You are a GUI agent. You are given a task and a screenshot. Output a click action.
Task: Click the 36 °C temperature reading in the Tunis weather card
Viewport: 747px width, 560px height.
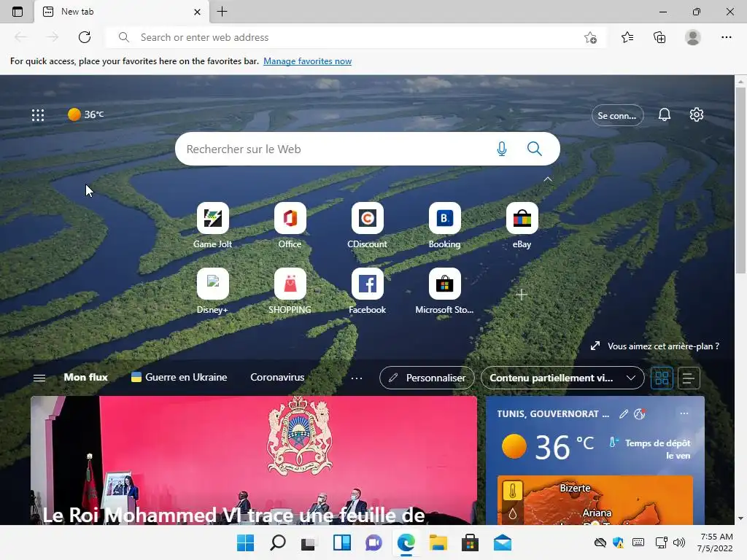[x=565, y=447]
